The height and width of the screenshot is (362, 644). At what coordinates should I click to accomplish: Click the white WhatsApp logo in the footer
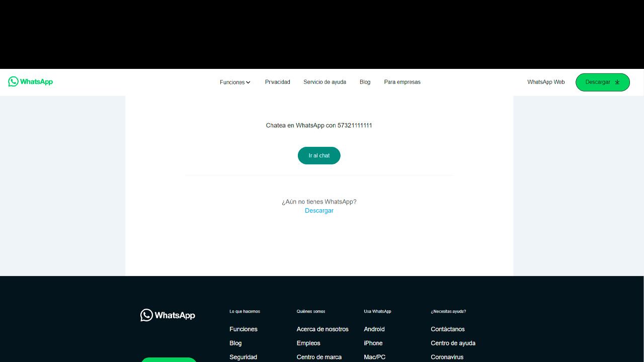click(x=168, y=315)
